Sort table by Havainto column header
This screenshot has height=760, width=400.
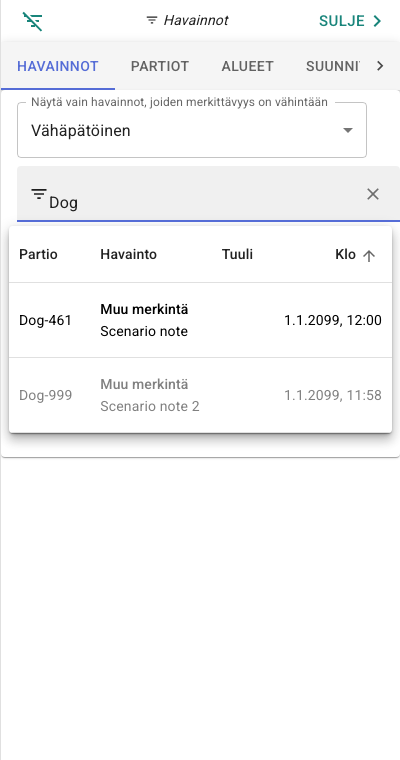click(128, 254)
